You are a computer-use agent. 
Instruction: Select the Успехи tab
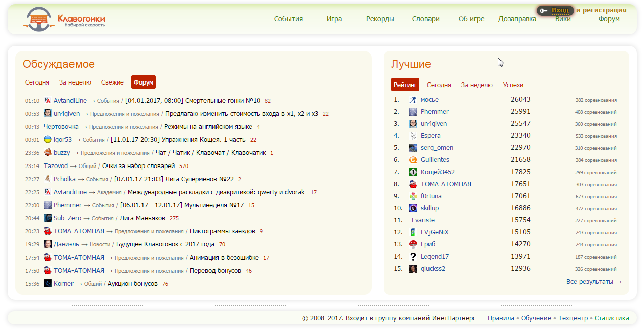[x=513, y=85]
